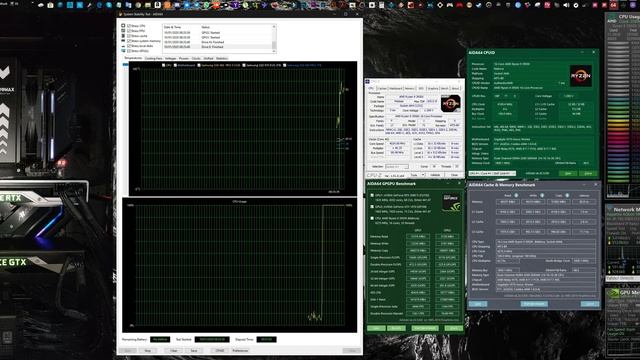Click the GeForce logo in the GPGPU Benchmark window
Image resolution: width=640 pixels, height=360 pixels.
tap(451, 202)
